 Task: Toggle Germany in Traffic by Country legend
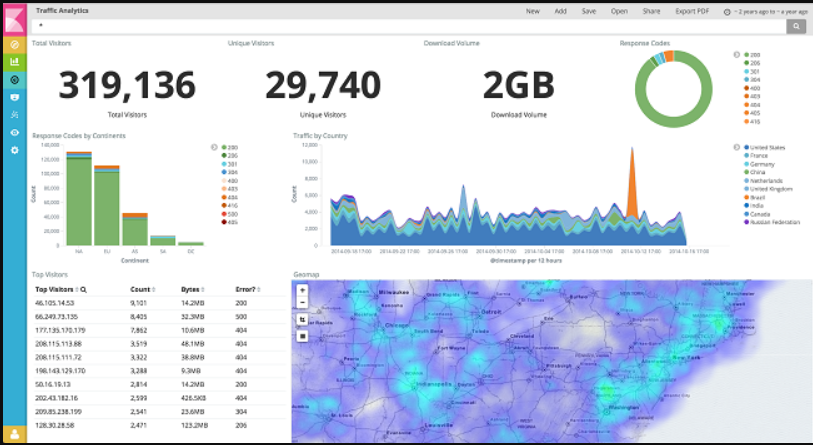(x=759, y=164)
